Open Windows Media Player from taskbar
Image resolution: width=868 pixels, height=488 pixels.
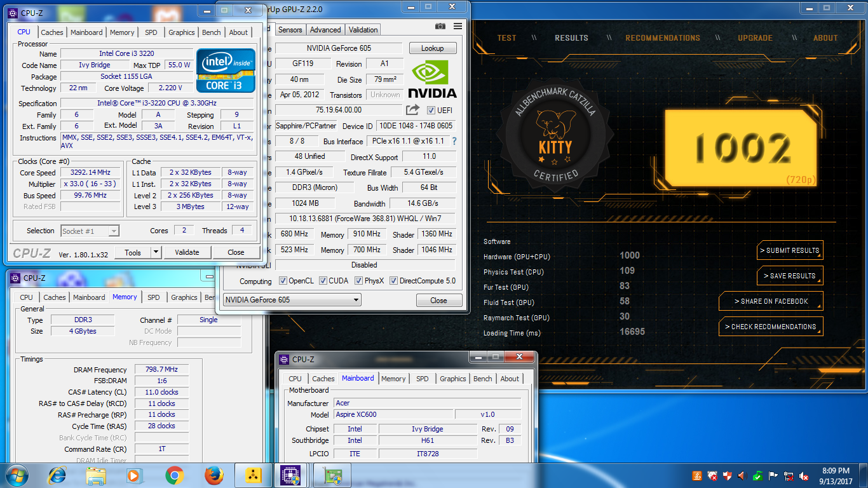point(133,475)
